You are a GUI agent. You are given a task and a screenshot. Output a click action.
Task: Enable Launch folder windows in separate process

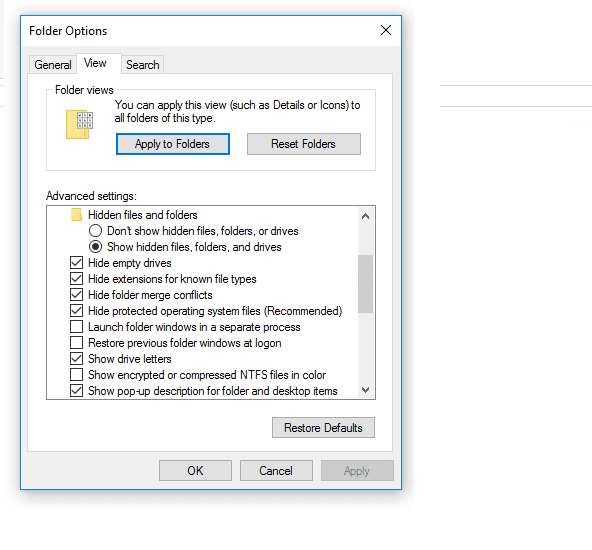coord(77,327)
